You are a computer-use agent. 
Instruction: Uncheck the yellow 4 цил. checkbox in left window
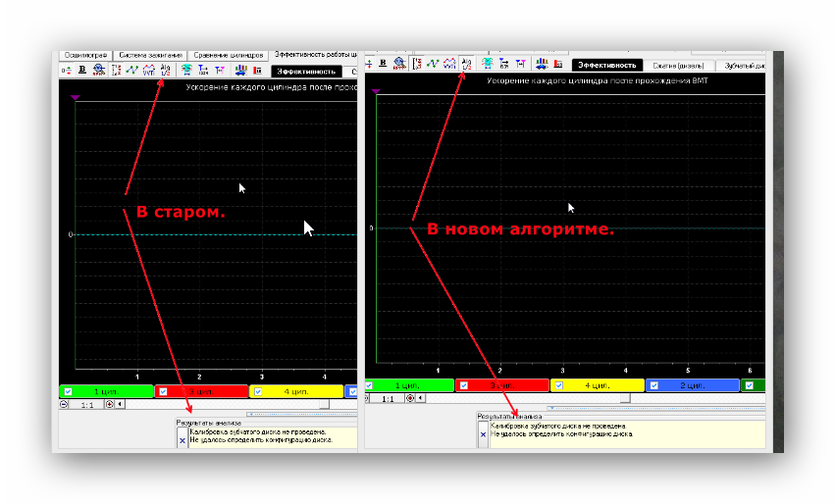point(258,391)
